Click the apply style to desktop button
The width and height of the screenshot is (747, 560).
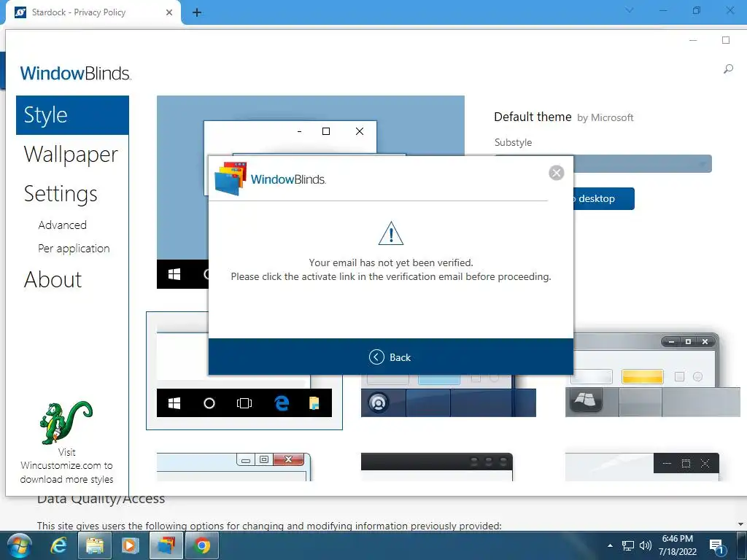point(603,198)
